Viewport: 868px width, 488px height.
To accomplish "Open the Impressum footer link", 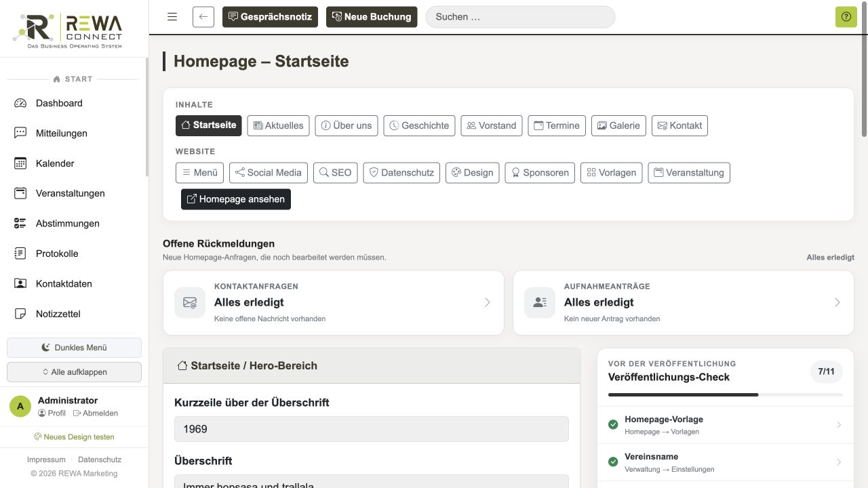I will click(46, 460).
